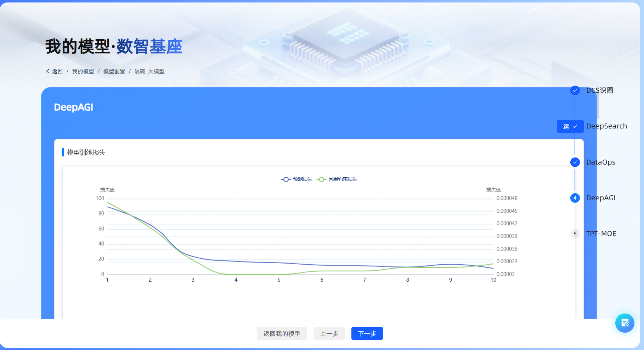The height and width of the screenshot is (350, 644).
Task: Open 模型配置 breadcrumb link
Action: (114, 71)
